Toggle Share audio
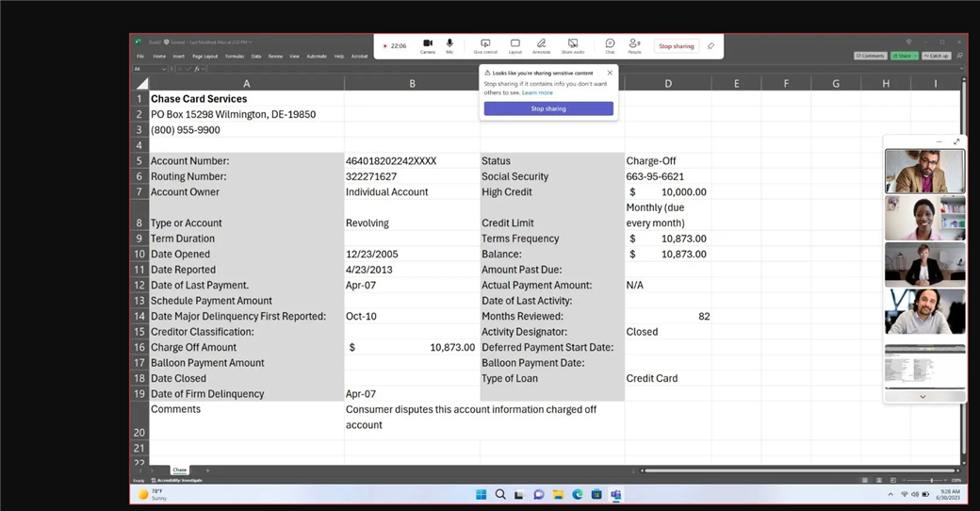This screenshot has height=511, width=980. coord(573,45)
